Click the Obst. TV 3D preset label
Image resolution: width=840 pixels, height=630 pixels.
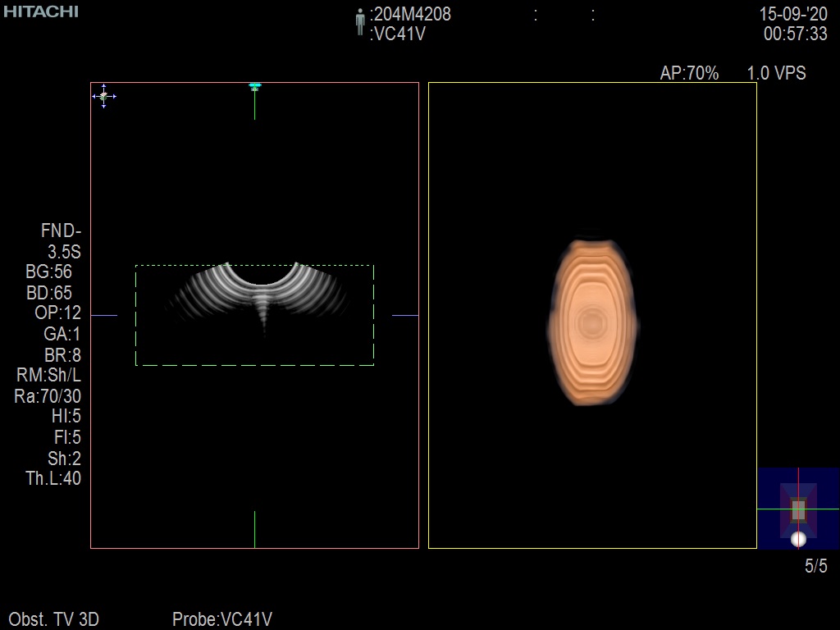pyautogui.click(x=54, y=619)
